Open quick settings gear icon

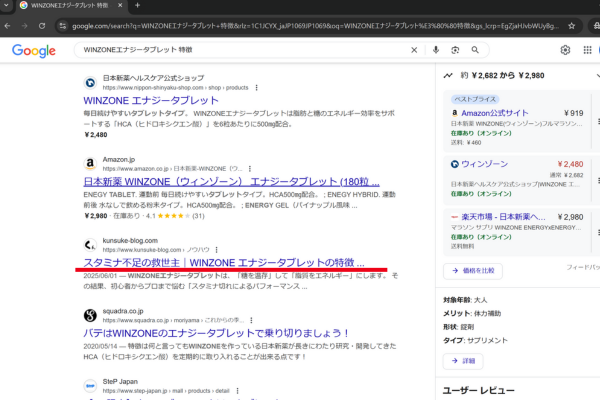click(x=565, y=50)
